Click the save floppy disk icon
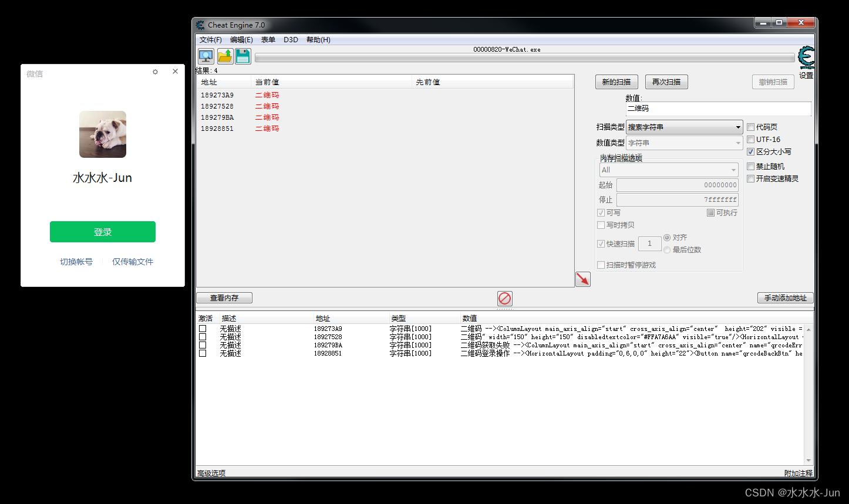Viewport: 849px width, 504px height. (243, 56)
